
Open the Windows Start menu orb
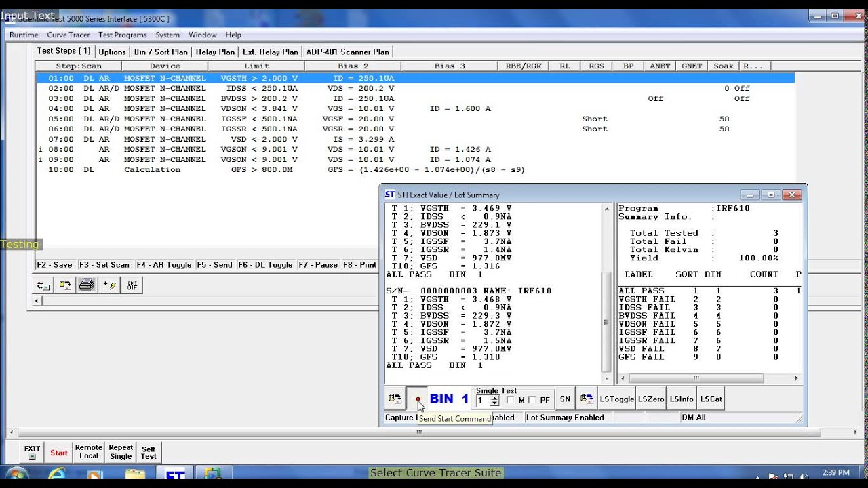(x=16, y=476)
